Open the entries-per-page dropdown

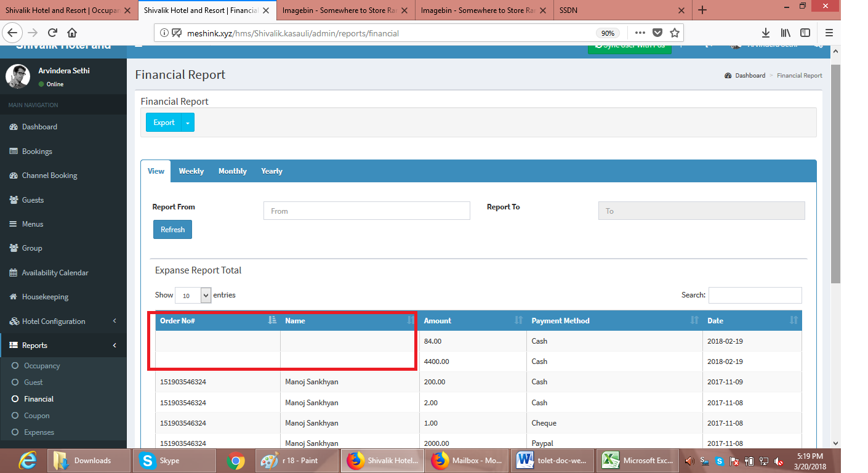tap(193, 296)
